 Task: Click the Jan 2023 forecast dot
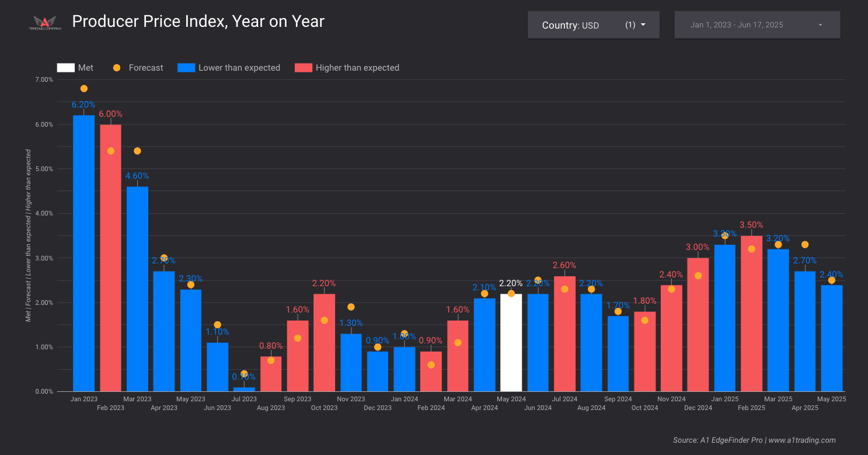[84, 89]
